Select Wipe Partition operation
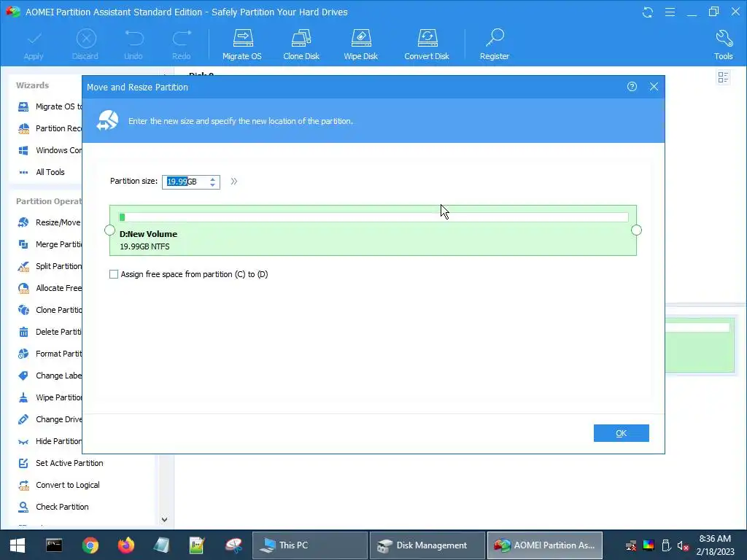This screenshot has width=747, height=560. tap(50, 397)
